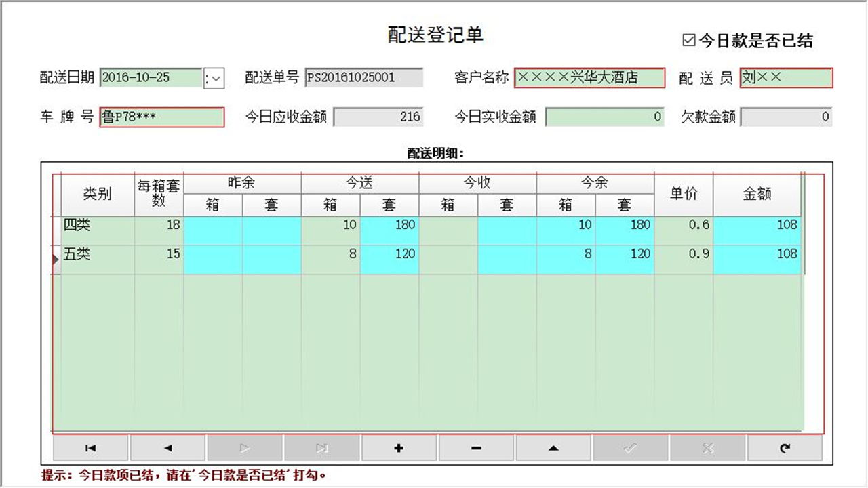Go to the previous record using the ◀ icon
Viewport: 868px width, 488px height.
click(x=167, y=447)
